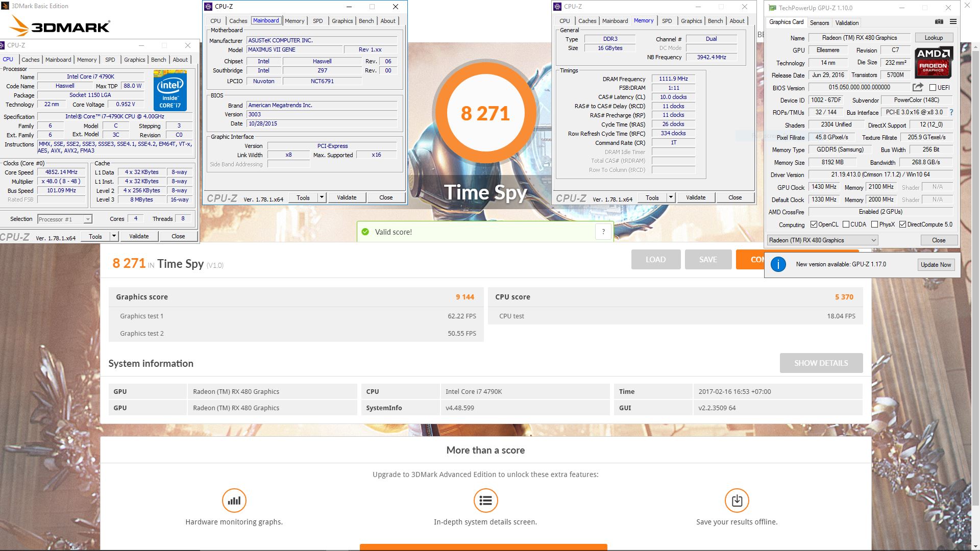This screenshot has width=980, height=551.
Task: Open the GPU selector dropdown in GPU-Z
Action: 822,240
